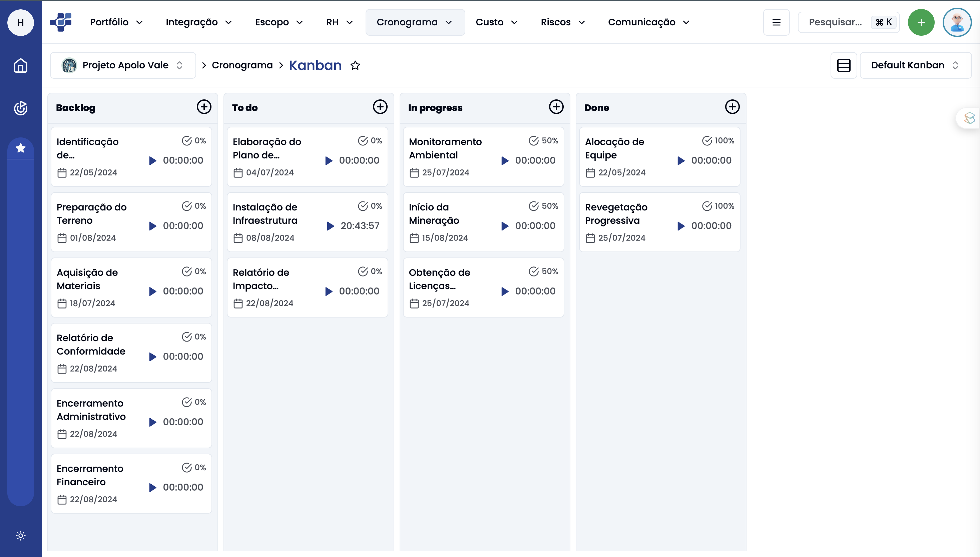
Task: Click the H workspace avatar
Action: point(21,22)
